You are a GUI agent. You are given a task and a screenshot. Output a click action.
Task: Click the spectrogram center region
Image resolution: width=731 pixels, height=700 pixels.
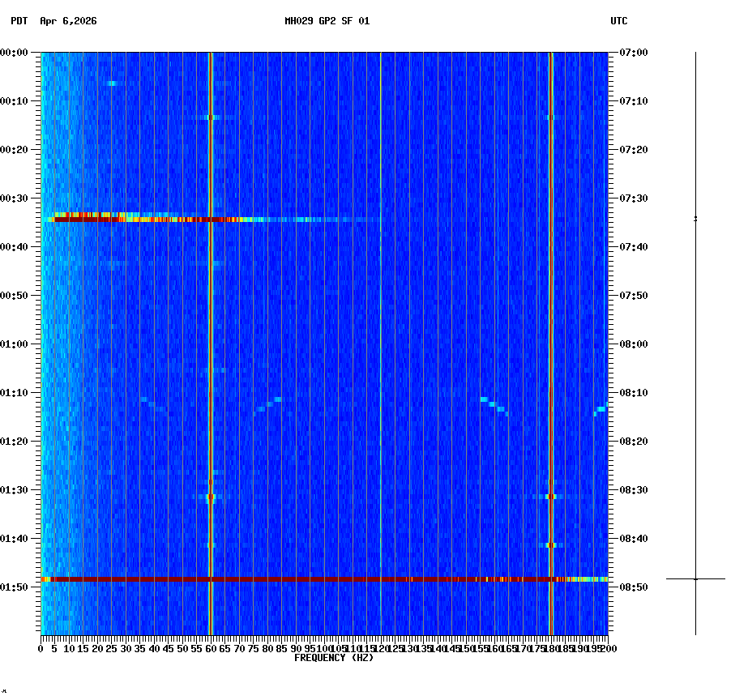coord(324,344)
